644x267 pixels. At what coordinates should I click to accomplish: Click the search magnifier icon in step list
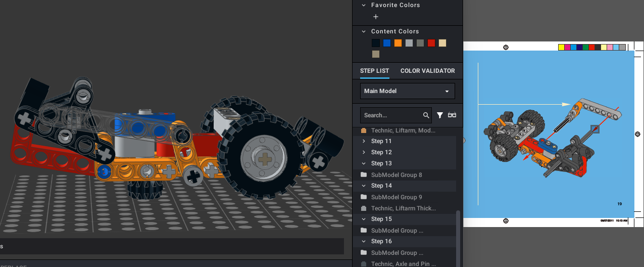pos(426,115)
